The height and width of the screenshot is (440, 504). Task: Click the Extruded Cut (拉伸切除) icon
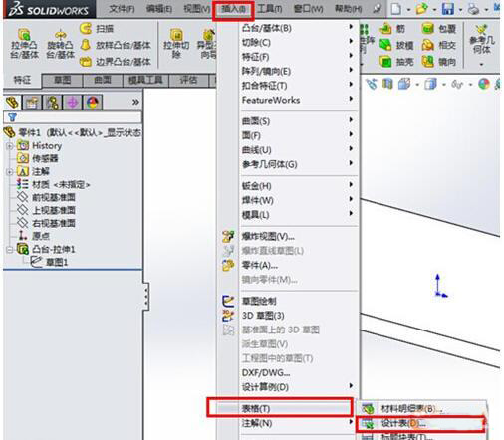pyautogui.click(x=176, y=35)
